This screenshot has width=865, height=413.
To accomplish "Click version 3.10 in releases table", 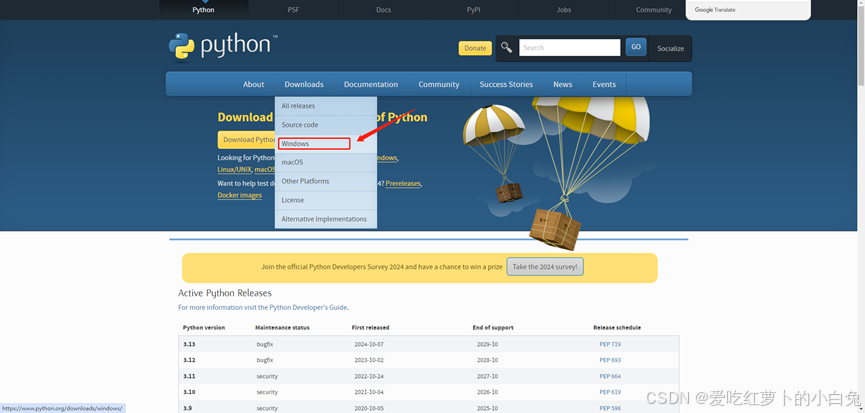I will tap(189, 392).
